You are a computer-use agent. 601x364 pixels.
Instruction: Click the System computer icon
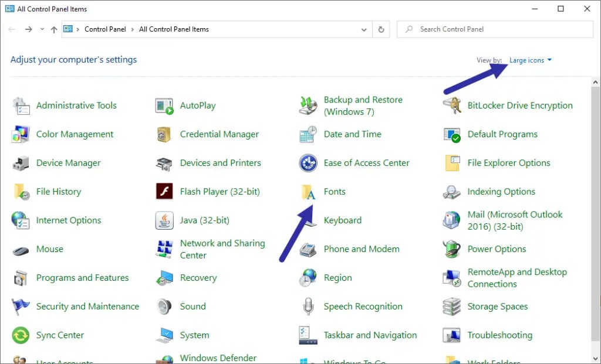pos(164,335)
